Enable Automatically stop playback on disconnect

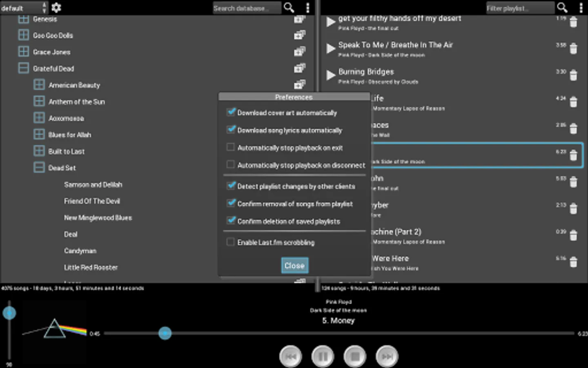(231, 165)
